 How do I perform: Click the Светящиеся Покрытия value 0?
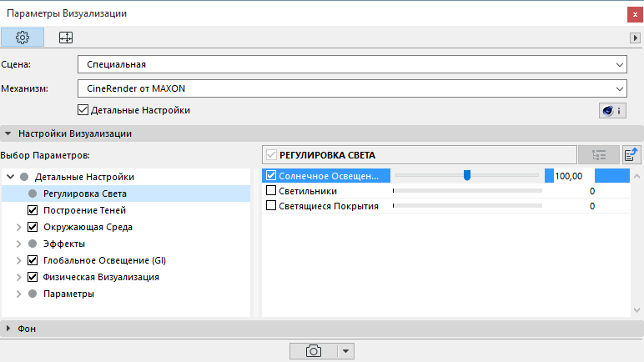click(x=592, y=206)
